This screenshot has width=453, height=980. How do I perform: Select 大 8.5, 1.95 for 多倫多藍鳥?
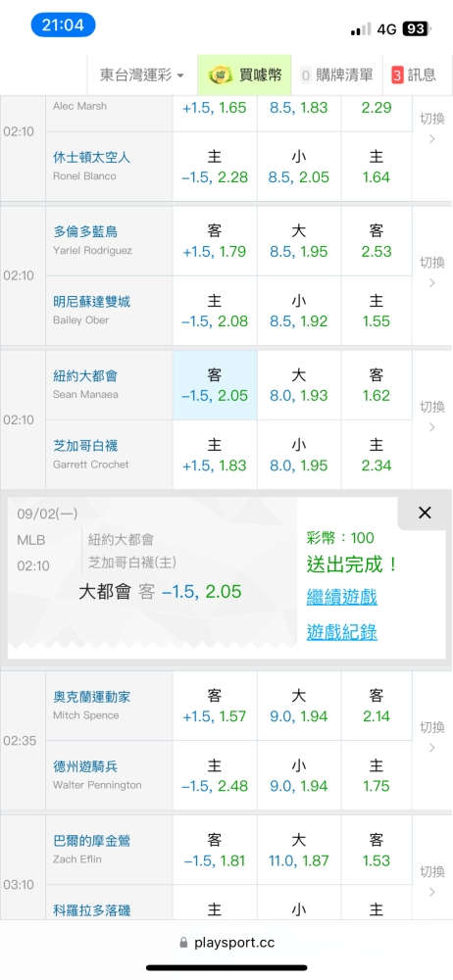pyautogui.click(x=299, y=241)
